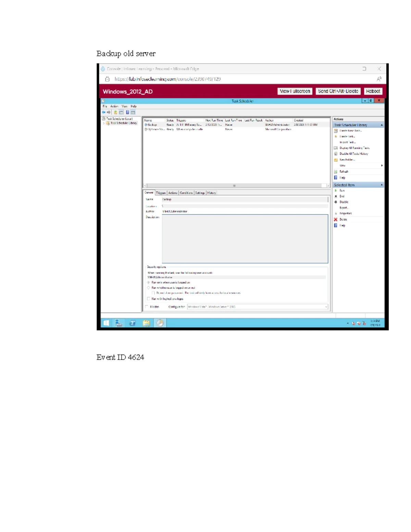Screen dimensions: 411x532
Task: Click the red Delete icon under Selected Item
Action: click(336, 220)
